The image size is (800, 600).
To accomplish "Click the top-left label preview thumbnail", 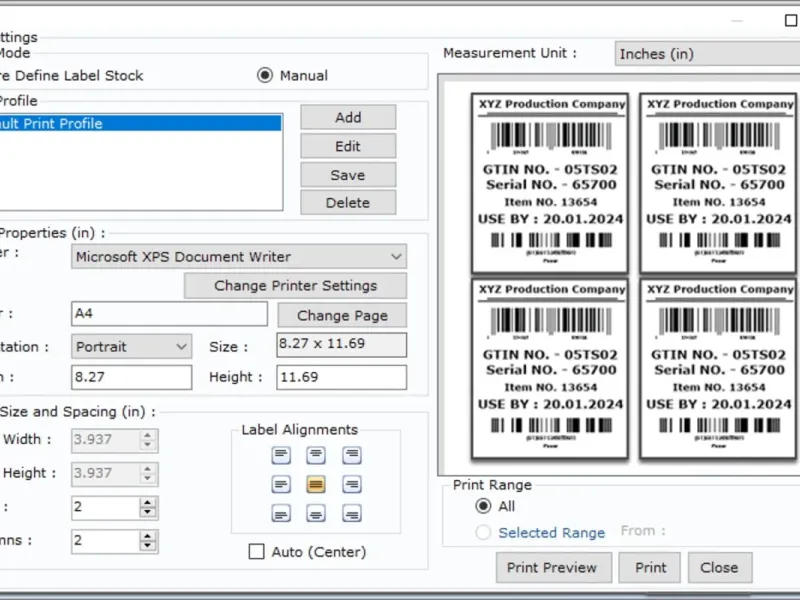I will point(551,183).
